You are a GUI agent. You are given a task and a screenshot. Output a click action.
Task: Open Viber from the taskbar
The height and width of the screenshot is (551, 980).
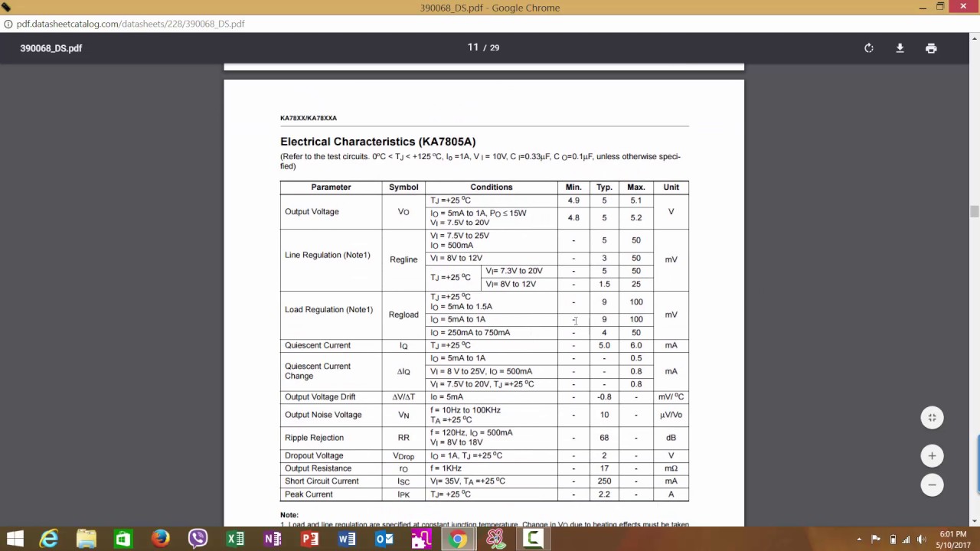tap(198, 539)
